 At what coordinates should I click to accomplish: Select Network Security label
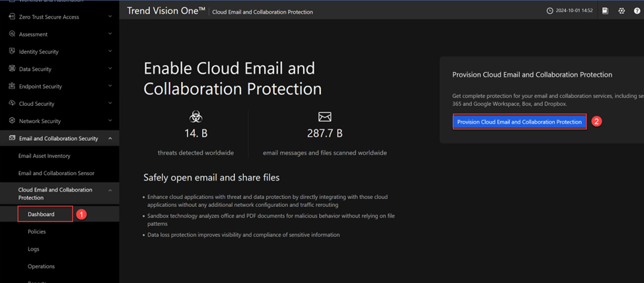(x=40, y=121)
